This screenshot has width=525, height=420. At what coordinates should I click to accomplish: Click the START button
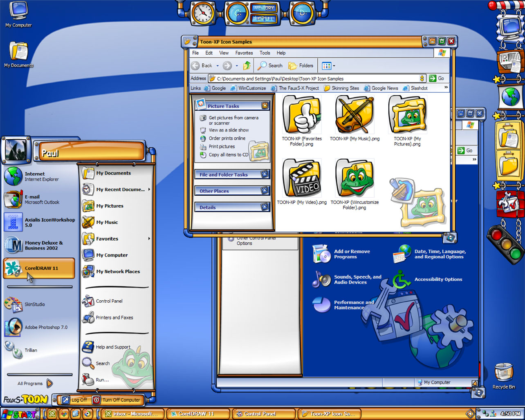20,414
